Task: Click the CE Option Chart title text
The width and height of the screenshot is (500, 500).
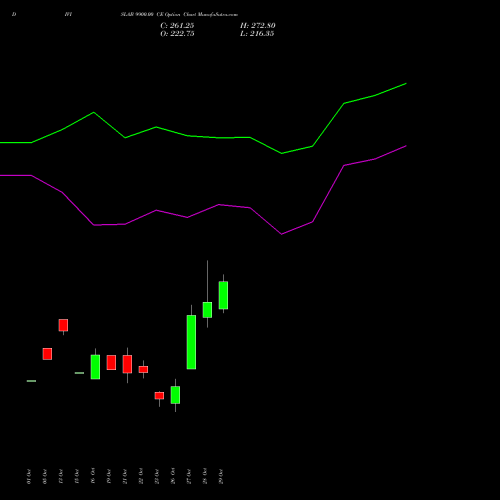Action: (x=179, y=14)
